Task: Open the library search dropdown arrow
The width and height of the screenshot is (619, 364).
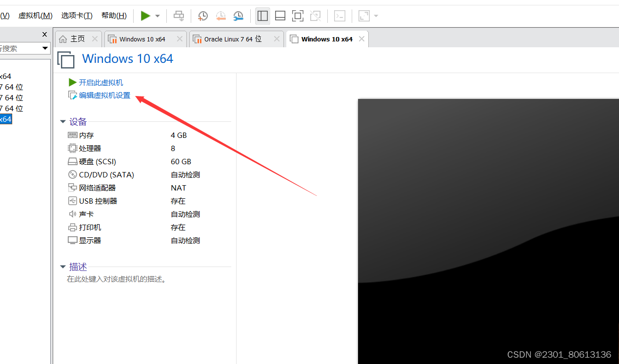Action: 45,48
